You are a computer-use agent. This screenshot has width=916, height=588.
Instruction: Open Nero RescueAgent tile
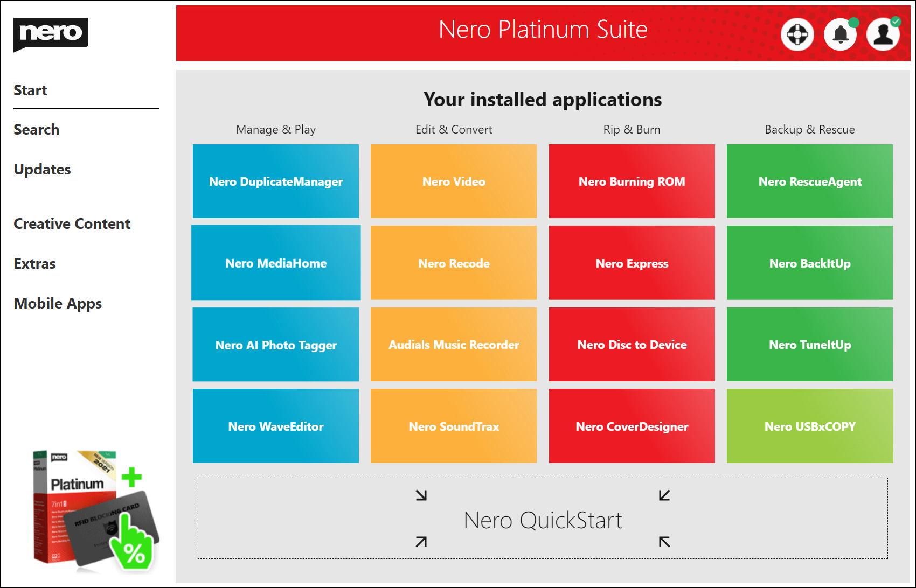coord(809,181)
